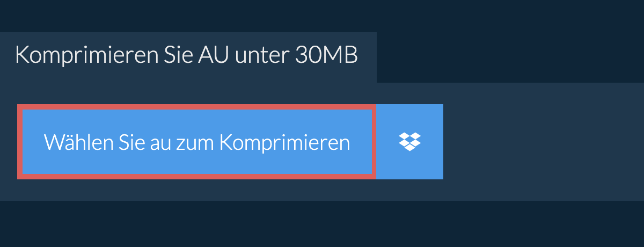644x247 pixels.
Task: Import an AU file from Dropbox
Action: pos(410,142)
